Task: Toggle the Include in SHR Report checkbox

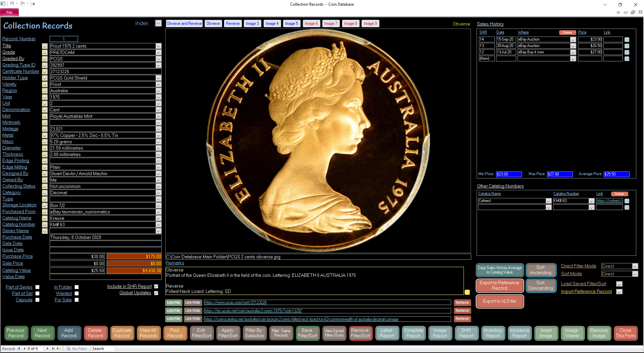Action: pos(156,287)
